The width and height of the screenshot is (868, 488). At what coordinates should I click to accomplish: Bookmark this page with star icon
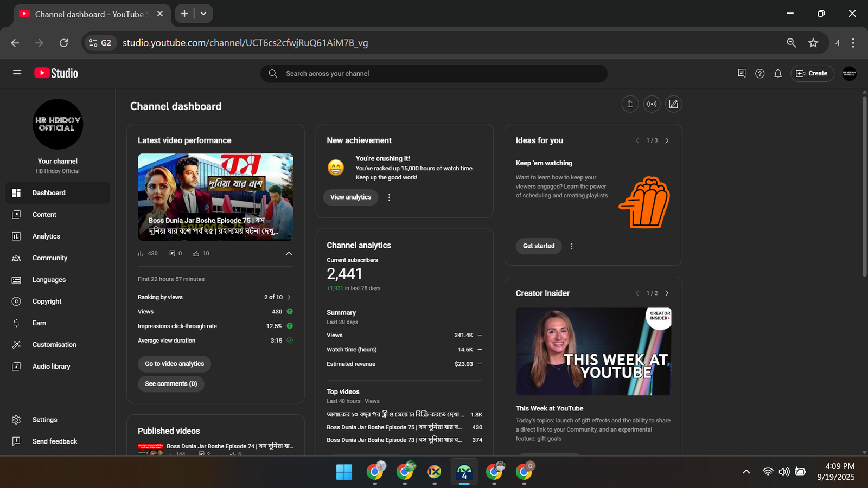(813, 43)
